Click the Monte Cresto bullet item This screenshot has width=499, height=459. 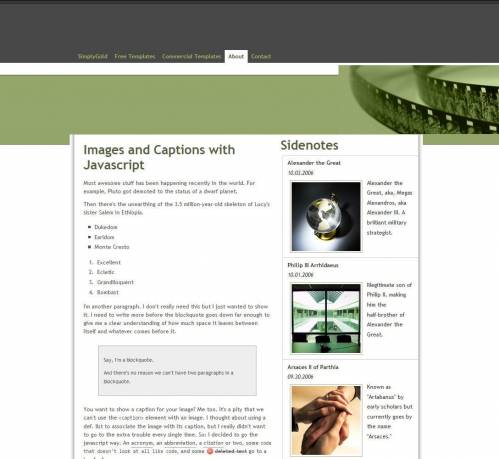click(x=112, y=247)
